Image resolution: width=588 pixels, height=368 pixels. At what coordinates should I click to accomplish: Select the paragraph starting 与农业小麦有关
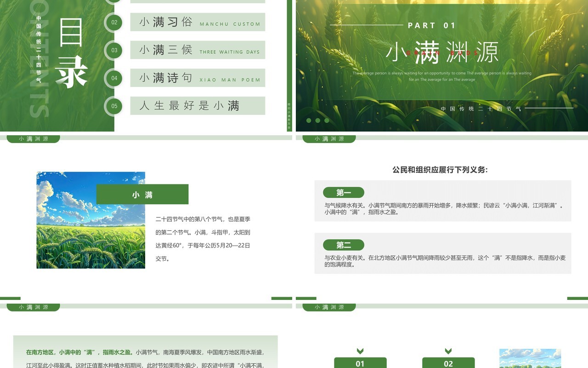(x=445, y=261)
